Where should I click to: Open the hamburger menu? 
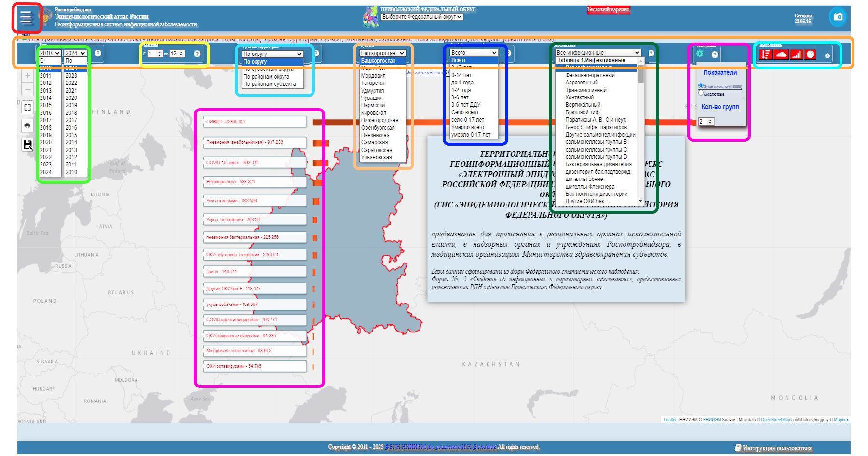[26, 18]
